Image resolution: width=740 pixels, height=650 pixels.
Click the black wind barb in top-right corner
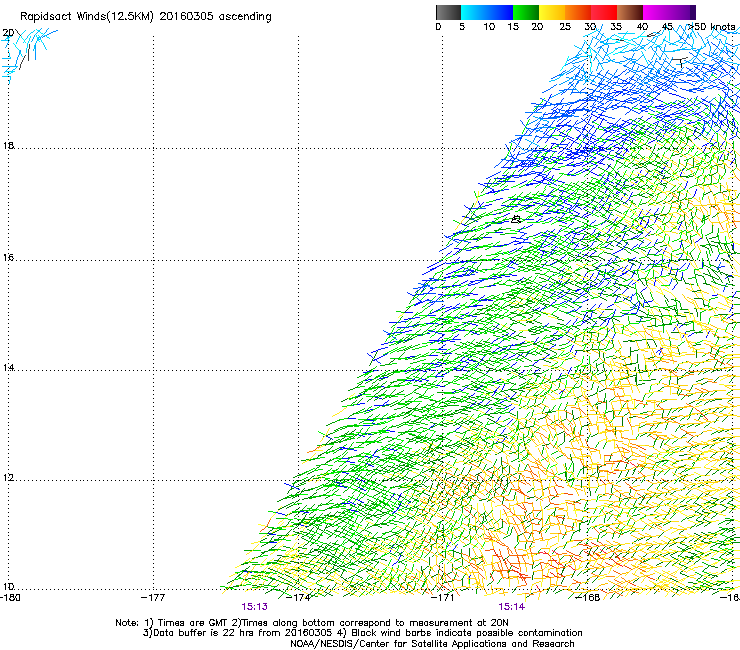click(680, 61)
